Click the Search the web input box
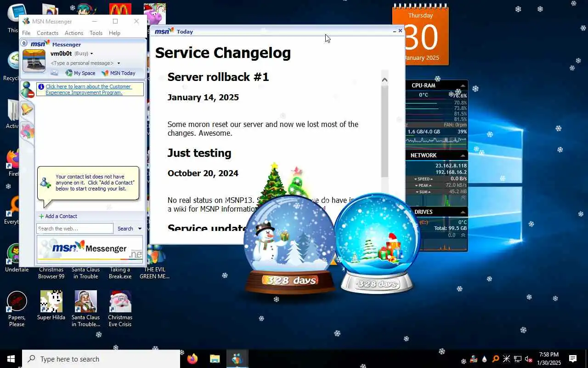 (74, 229)
